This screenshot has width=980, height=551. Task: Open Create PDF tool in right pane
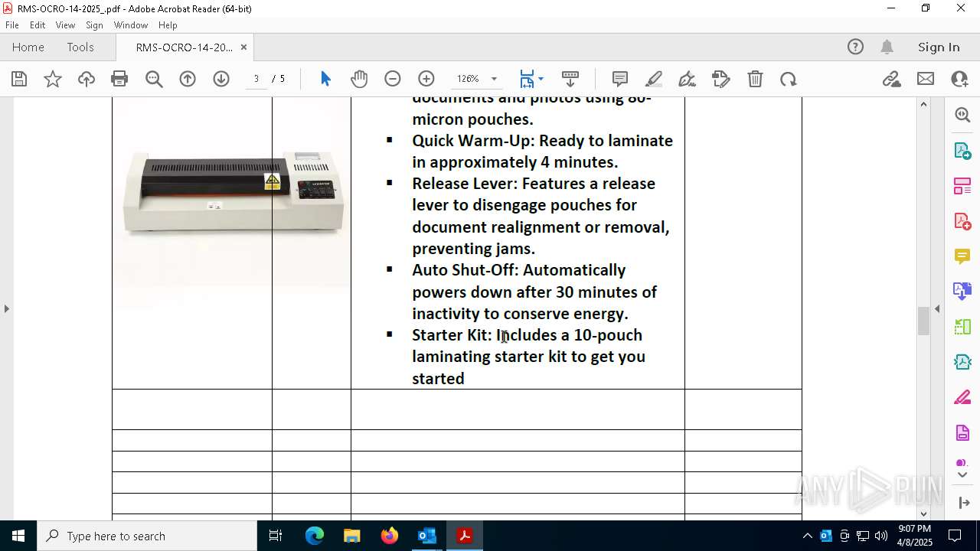pyautogui.click(x=962, y=221)
